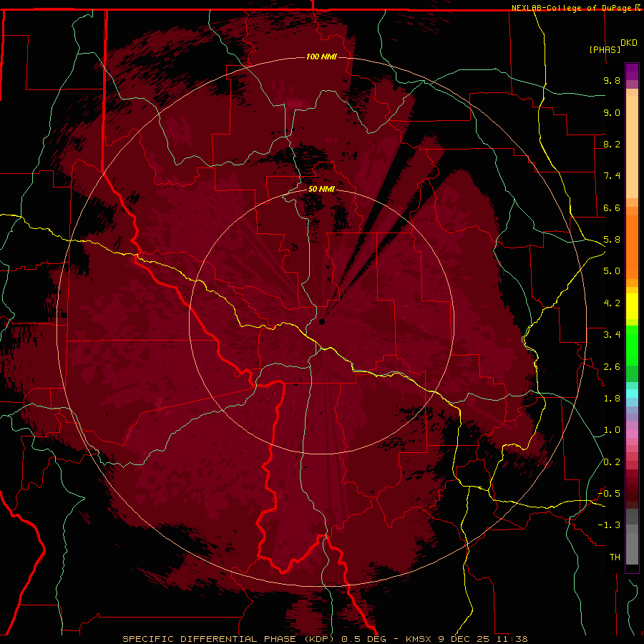644x644 pixels.
Task: Click the 50 NMI range ring label
Action: [321, 190]
